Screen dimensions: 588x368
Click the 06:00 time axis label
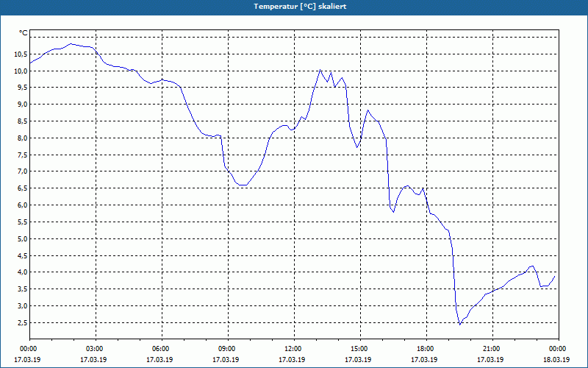coord(162,349)
